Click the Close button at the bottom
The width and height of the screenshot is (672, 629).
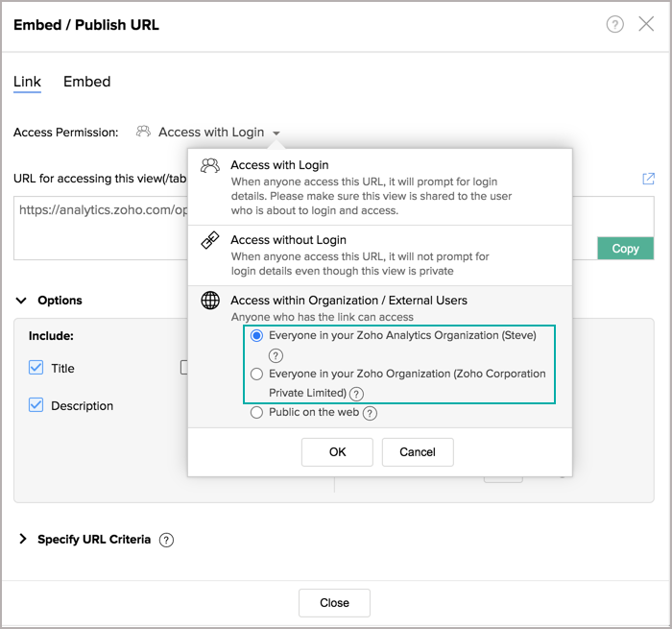[x=334, y=602]
